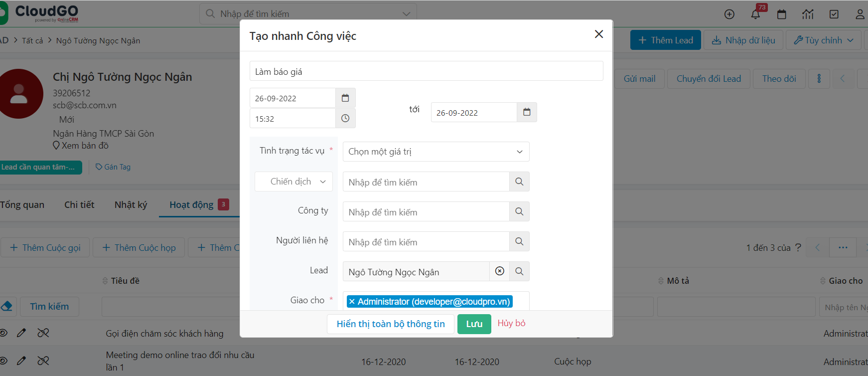Viewport: 868px width, 376px height.
Task: Expand the Tùy chỉnh dropdown
Action: [x=824, y=40]
